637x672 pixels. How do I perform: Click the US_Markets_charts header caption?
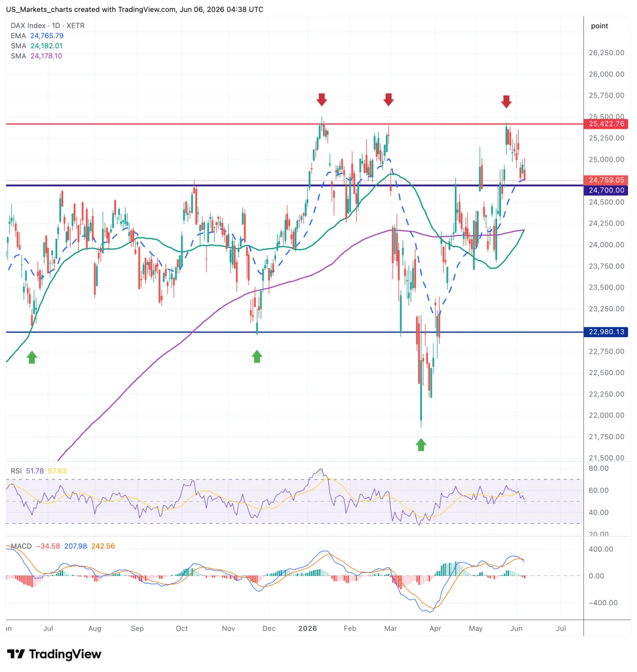[x=135, y=9]
